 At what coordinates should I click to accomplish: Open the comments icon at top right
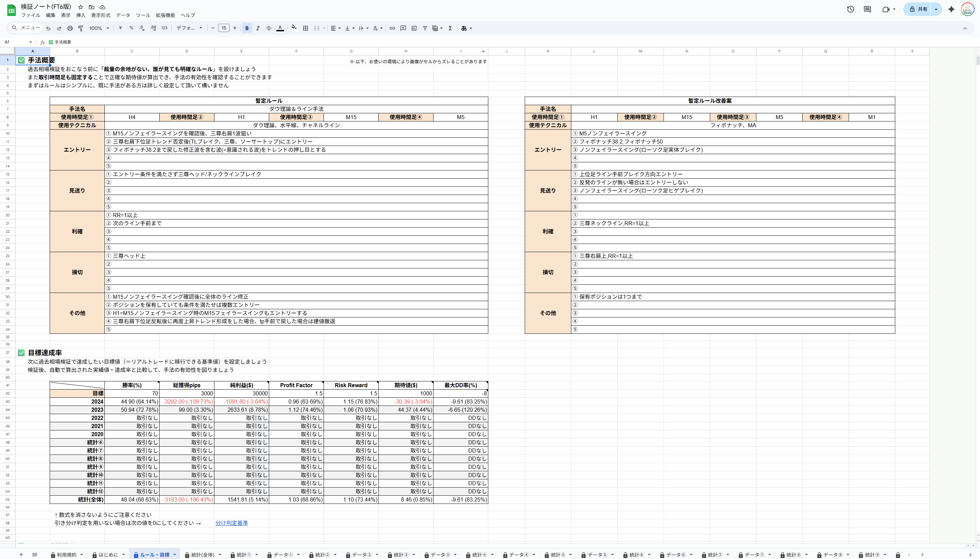click(x=867, y=9)
